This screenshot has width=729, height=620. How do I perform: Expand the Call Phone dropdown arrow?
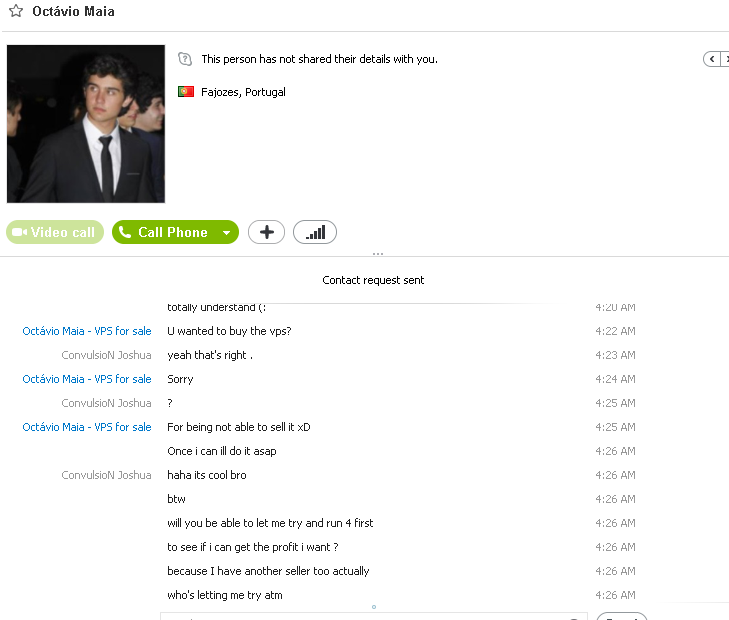click(x=226, y=232)
